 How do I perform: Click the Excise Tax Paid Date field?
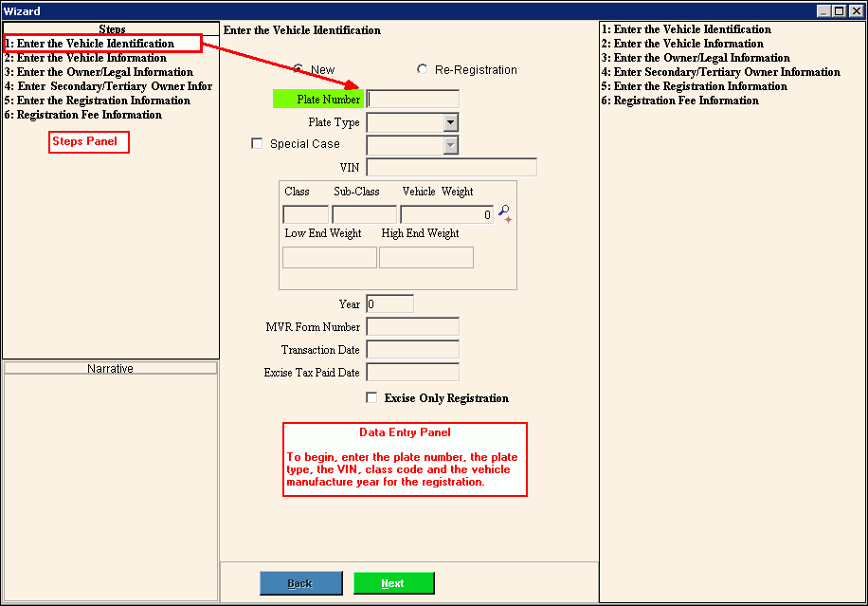(413, 373)
